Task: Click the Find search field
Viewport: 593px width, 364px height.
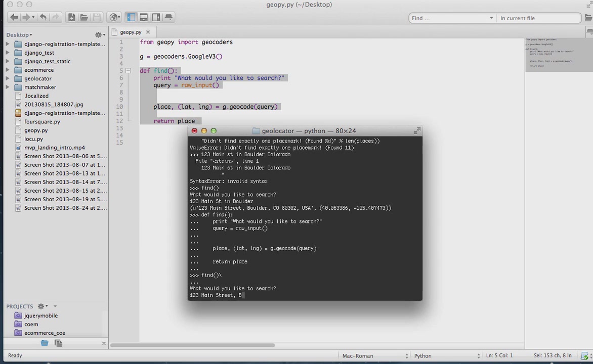Action: pos(448,18)
